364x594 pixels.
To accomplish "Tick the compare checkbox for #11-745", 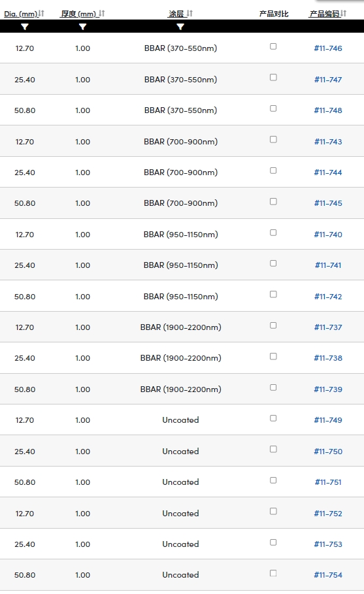I will 273,201.
